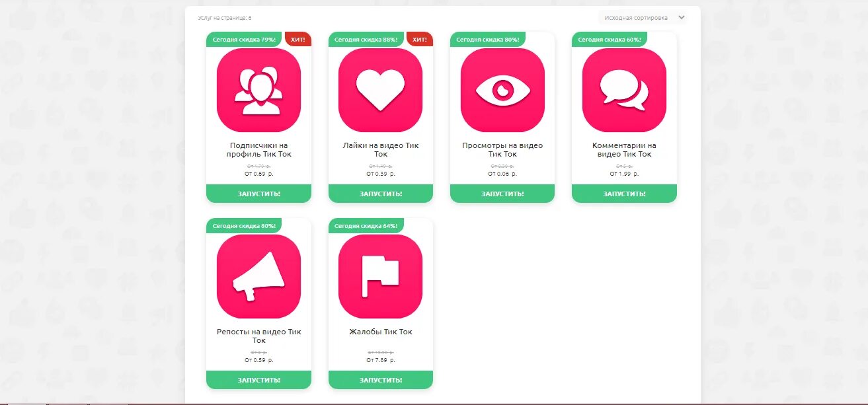Open the Лайки на видео Тик Ток title

(x=381, y=150)
